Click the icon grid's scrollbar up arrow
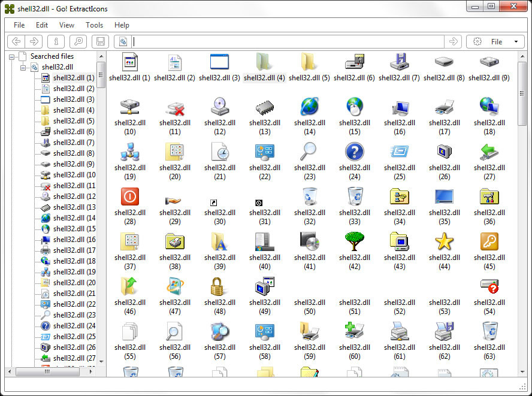The width and height of the screenshot is (532, 396). (522, 56)
